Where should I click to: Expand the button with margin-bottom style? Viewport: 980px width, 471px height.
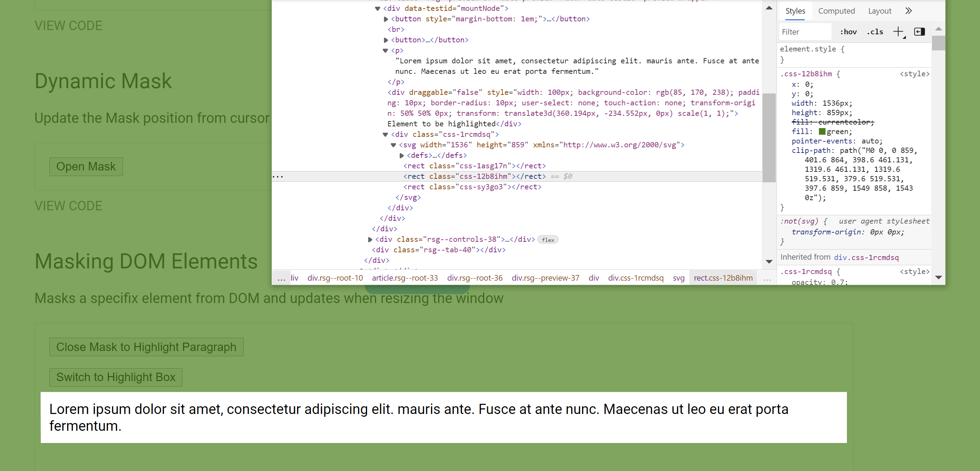(x=386, y=19)
